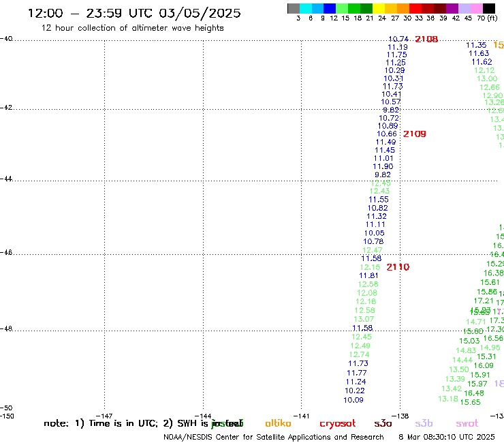Click the orange 30 ft legend swatch
This screenshot has height=443, width=504.
403,8
